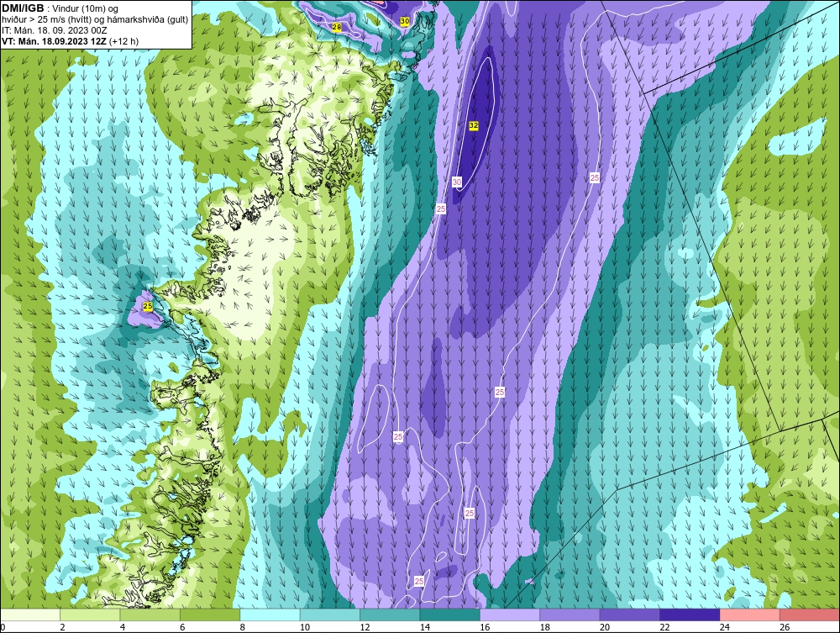The image size is (840, 633).
Task: Pick the 4–6 m/s green legend swatch
Action: click(x=150, y=615)
